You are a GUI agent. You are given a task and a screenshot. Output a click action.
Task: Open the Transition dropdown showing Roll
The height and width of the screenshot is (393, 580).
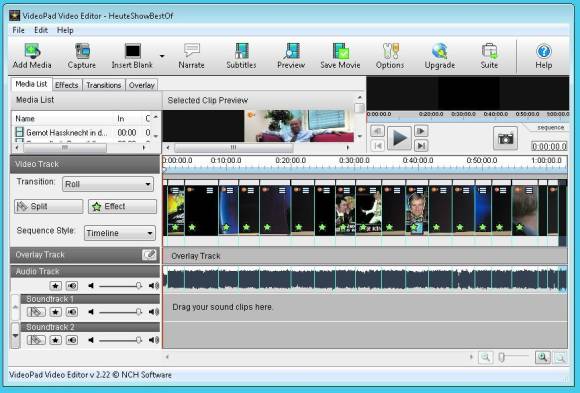point(108,184)
